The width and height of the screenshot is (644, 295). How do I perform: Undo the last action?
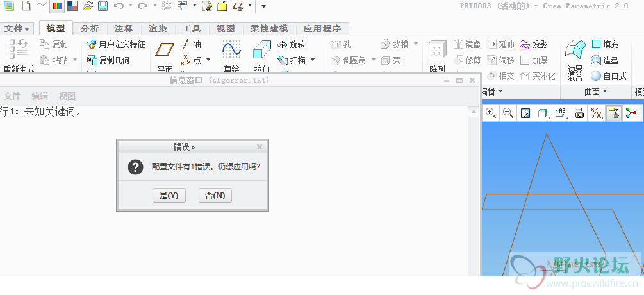click(x=119, y=6)
